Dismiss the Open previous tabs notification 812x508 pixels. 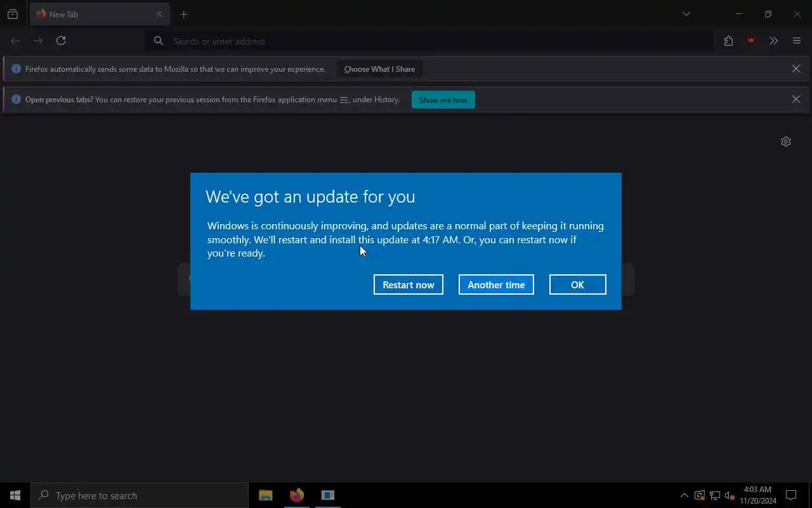pos(796,99)
